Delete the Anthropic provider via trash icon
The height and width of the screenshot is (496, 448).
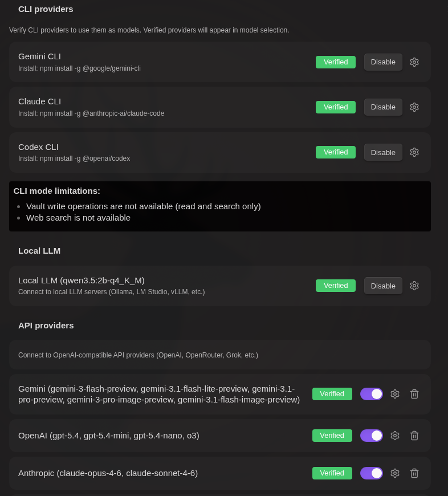[414, 473]
